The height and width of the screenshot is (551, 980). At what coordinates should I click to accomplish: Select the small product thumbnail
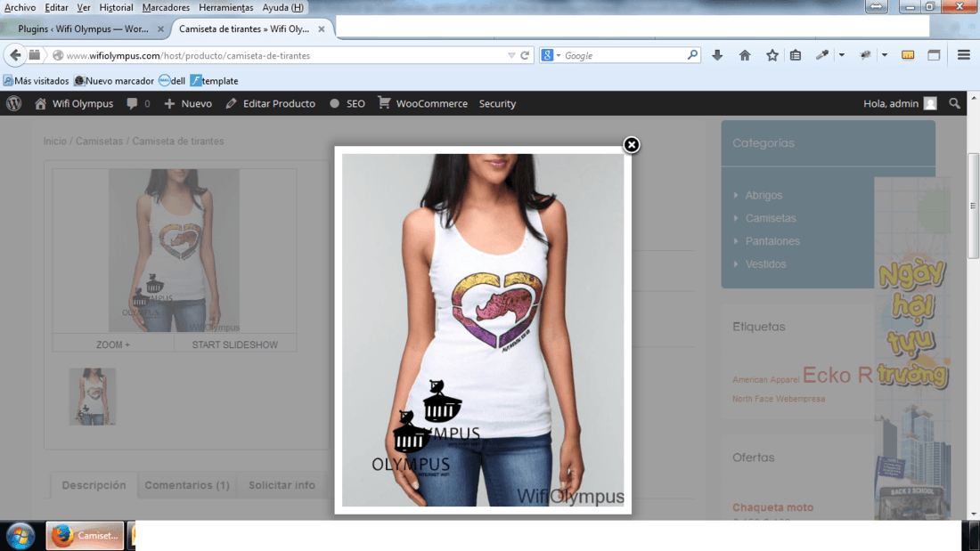click(x=93, y=397)
